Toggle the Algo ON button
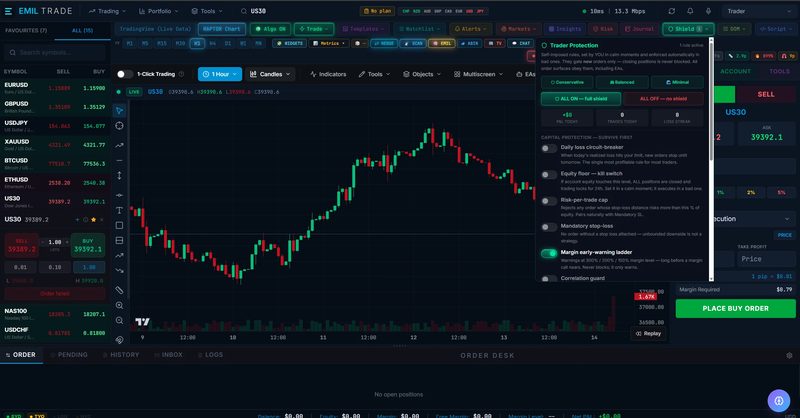Screen dimensions: 800x418 pos(270,29)
